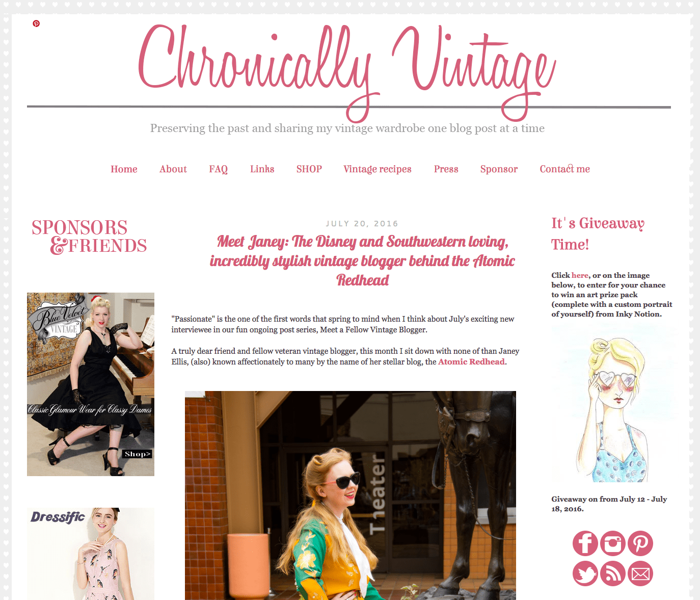
Task: Click the 'here' giveaway link
Action: pyautogui.click(x=580, y=275)
